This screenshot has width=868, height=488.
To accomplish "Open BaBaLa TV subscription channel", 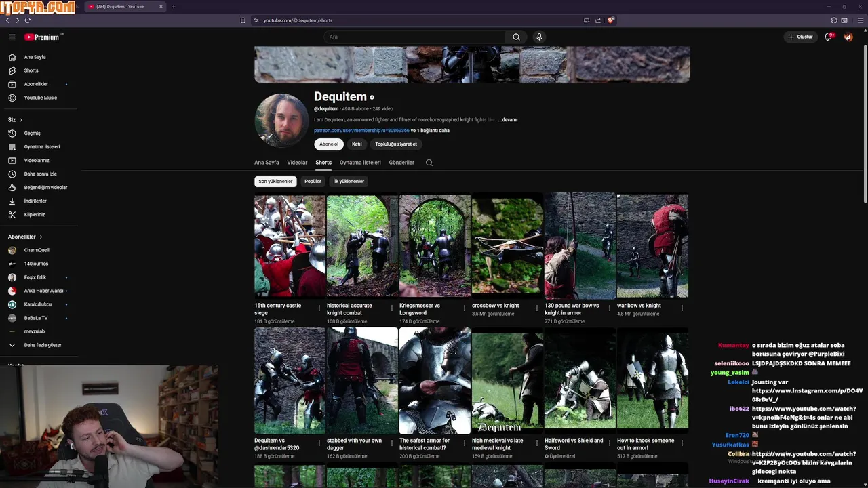I will [36, 318].
